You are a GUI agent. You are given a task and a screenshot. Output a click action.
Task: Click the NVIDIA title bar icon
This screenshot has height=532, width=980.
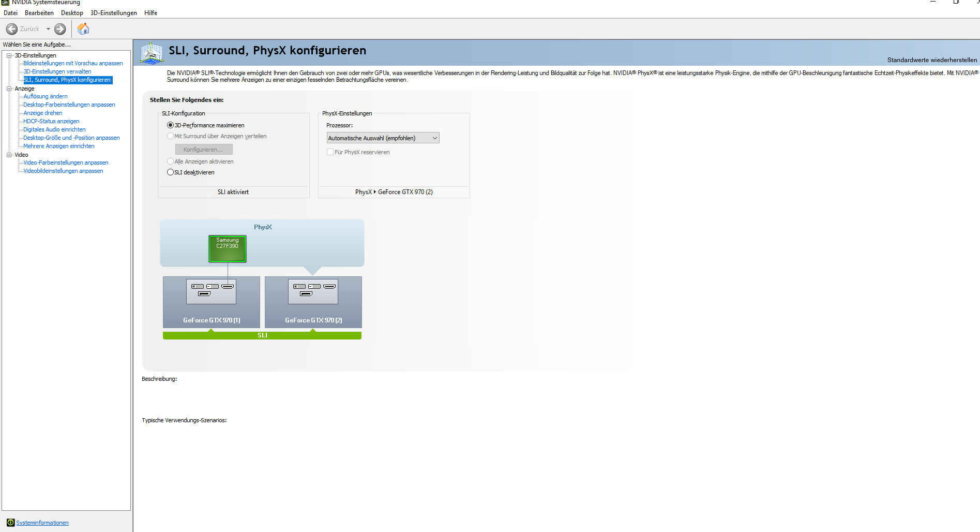pyautogui.click(x=5, y=3)
